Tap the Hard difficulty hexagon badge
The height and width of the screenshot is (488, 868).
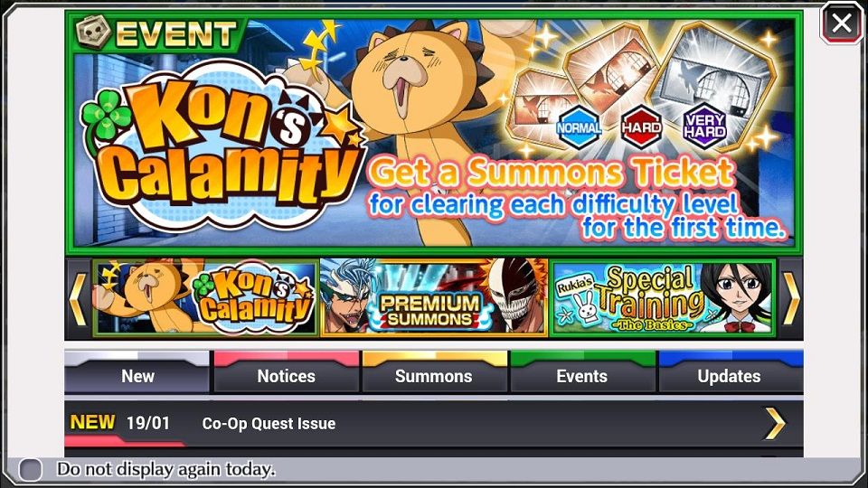(x=641, y=127)
